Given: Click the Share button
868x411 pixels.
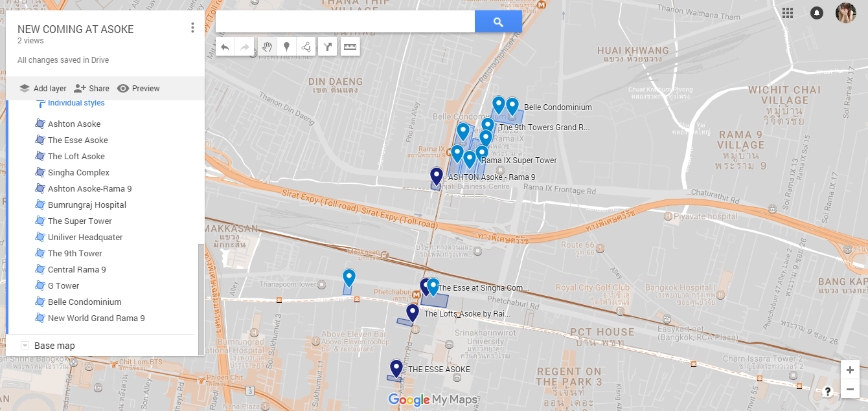Looking at the screenshot, I should [91, 89].
